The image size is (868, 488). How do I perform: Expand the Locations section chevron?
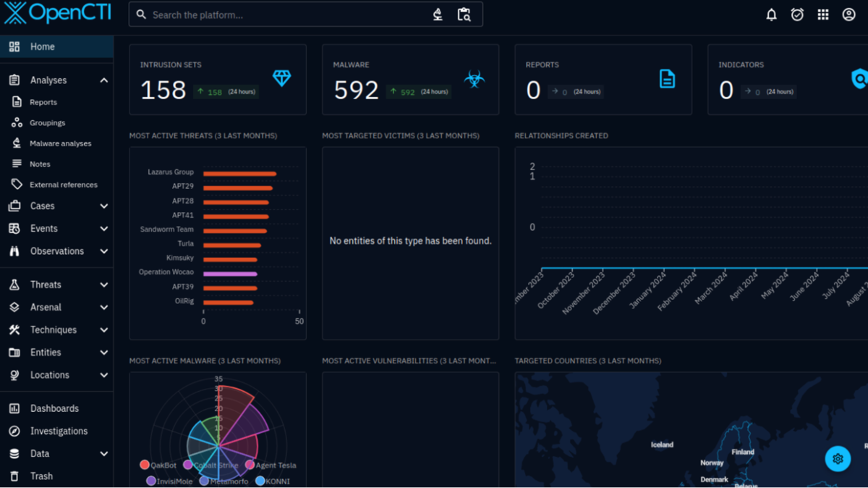point(104,375)
